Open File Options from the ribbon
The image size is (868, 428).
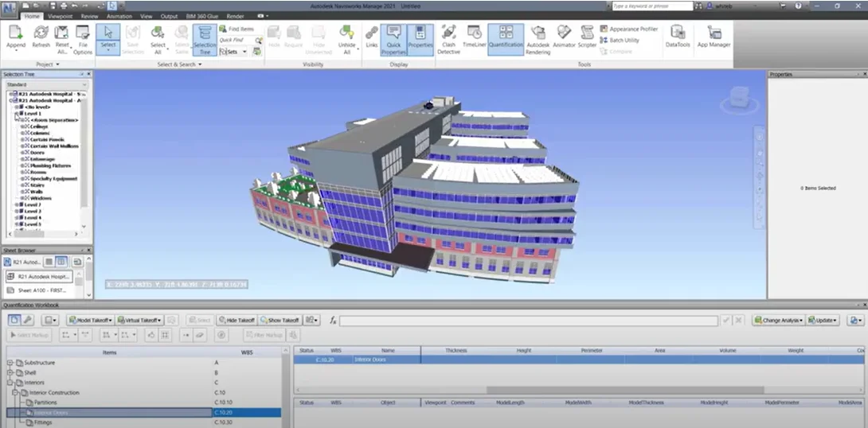click(x=83, y=40)
